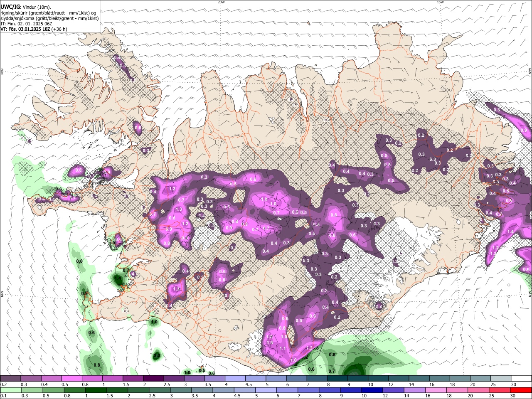Select the upper-row pink swatch between 0.5 and 0.8

[x=72, y=379]
